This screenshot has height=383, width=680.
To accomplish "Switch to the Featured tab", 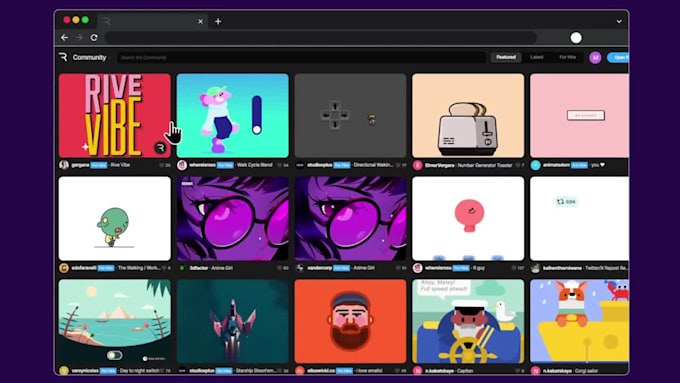I will 506,57.
